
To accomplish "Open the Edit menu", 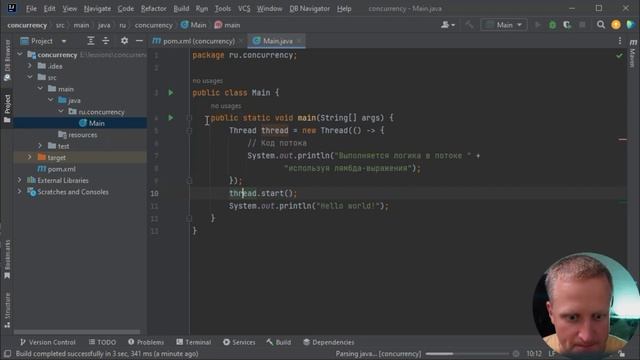I will click(49, 9).
